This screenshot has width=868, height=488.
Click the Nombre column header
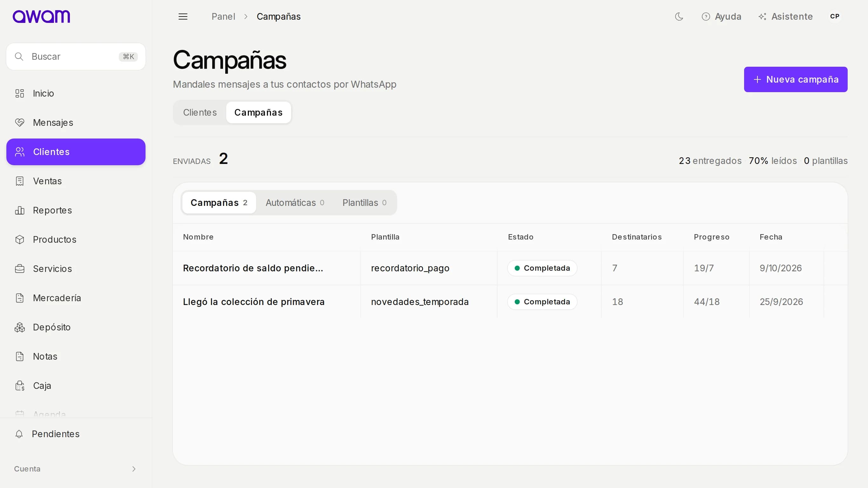coord(198,237)
